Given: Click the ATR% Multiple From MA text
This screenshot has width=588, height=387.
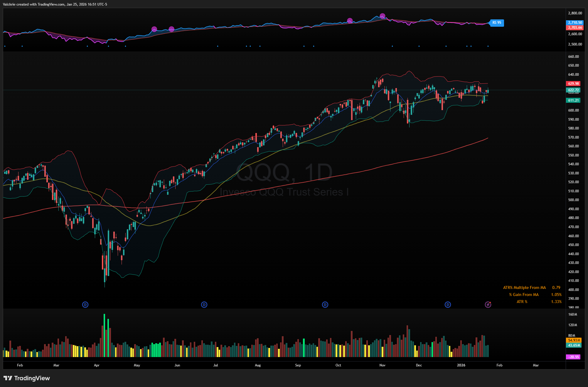Looking at the screenshot, I should coord(524,287).
